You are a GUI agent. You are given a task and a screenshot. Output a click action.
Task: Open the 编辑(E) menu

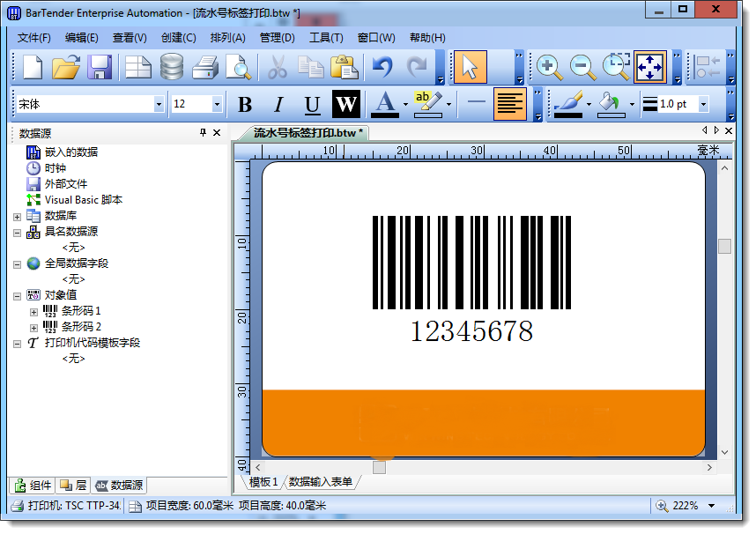(x=81, y=38)
